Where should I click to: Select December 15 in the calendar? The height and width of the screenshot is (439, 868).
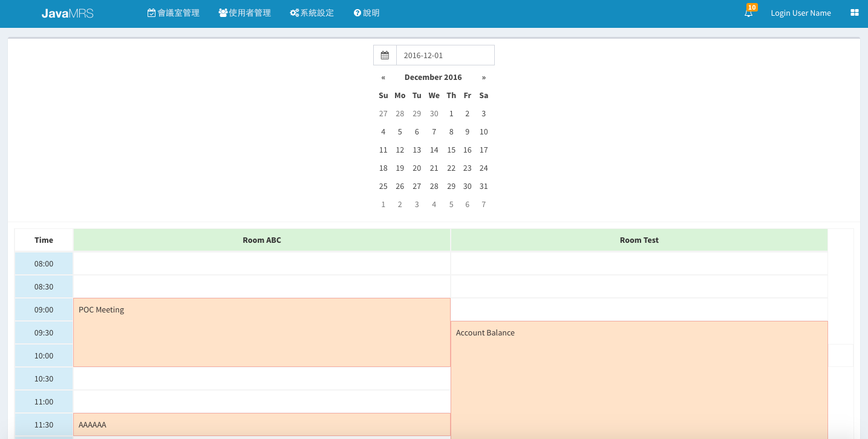tap(451, 150)
